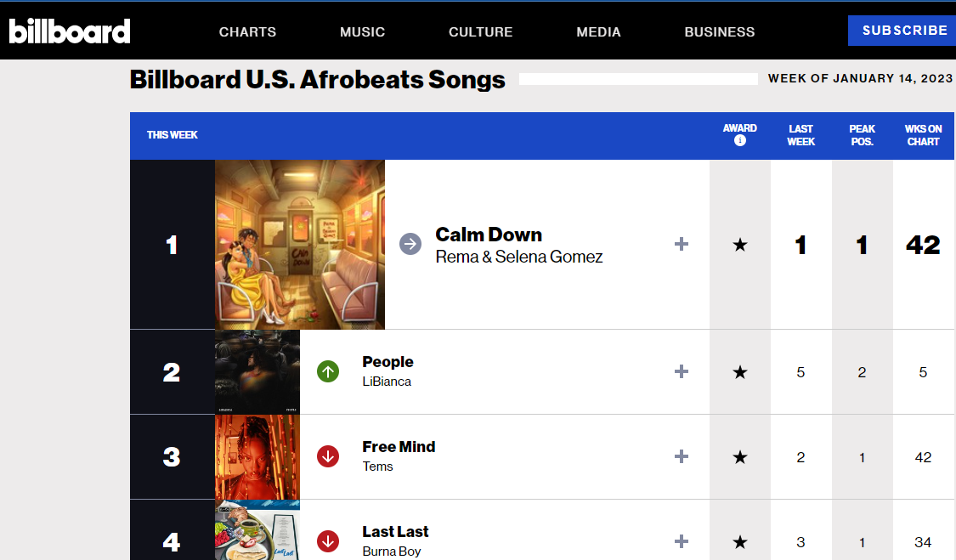
Task: Open the Charts menu
Action: pos(247,31)
